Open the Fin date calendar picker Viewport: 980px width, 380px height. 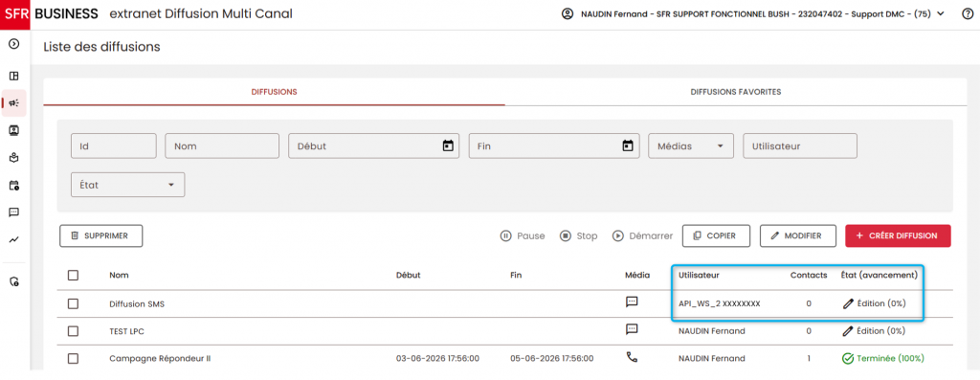[628, 145]
